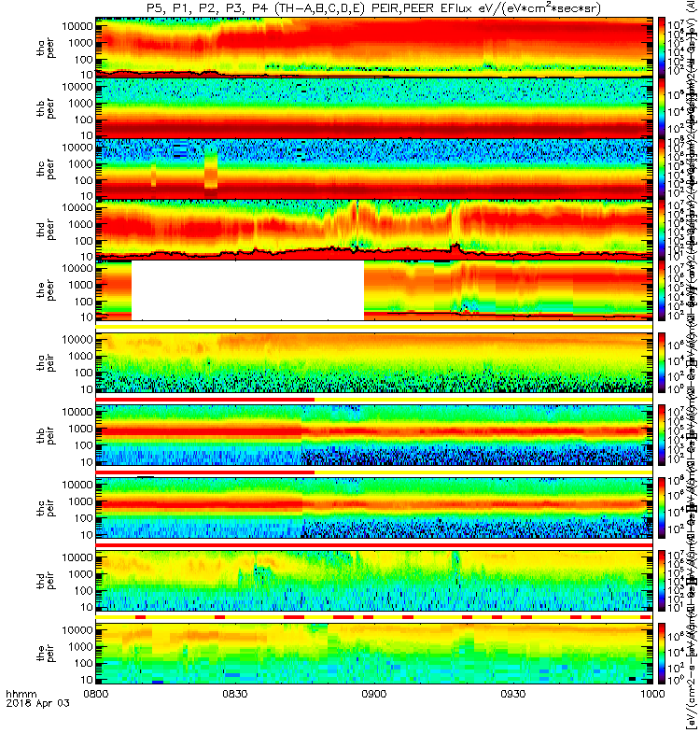
Task: Click the thb peir color scale bar
Action: tap(662, 435)
